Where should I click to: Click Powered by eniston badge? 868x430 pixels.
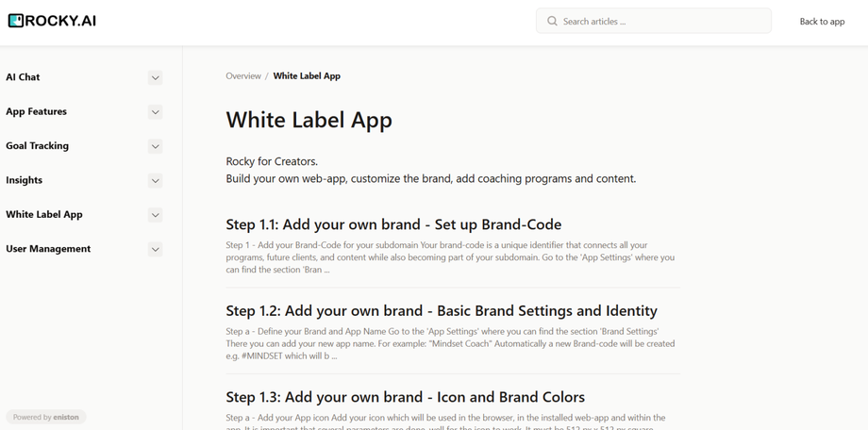(x=46, y=418)
